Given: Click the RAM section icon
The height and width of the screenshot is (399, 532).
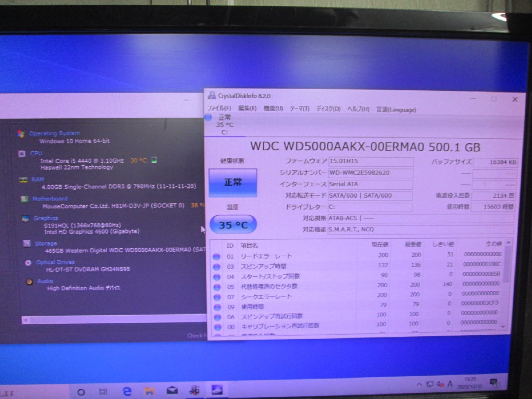Looking at the screenshot, I should tap(24, 179).
